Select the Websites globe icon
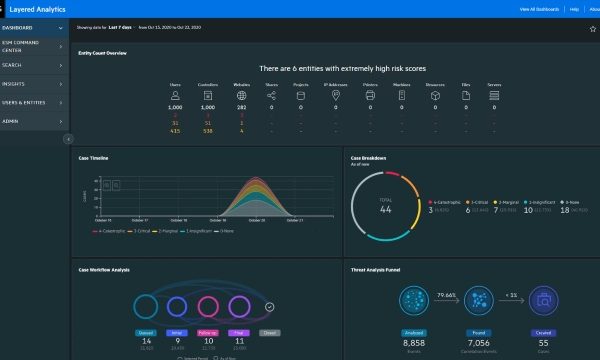This screenshot has width=600, height=360. coord(241,95)
